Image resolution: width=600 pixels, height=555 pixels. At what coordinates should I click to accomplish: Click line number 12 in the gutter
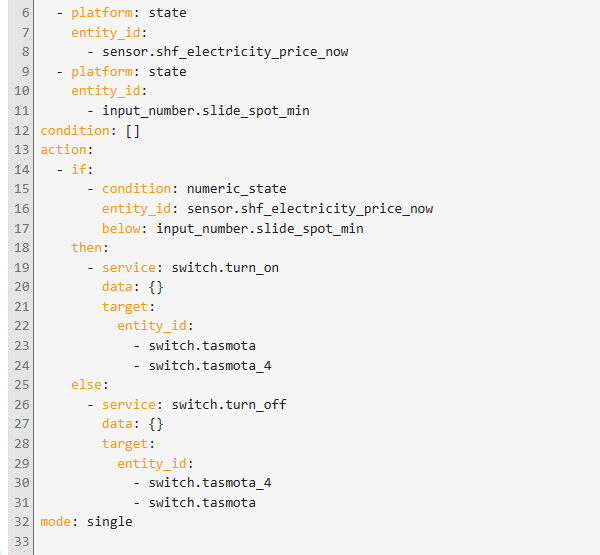pos(21,130)
